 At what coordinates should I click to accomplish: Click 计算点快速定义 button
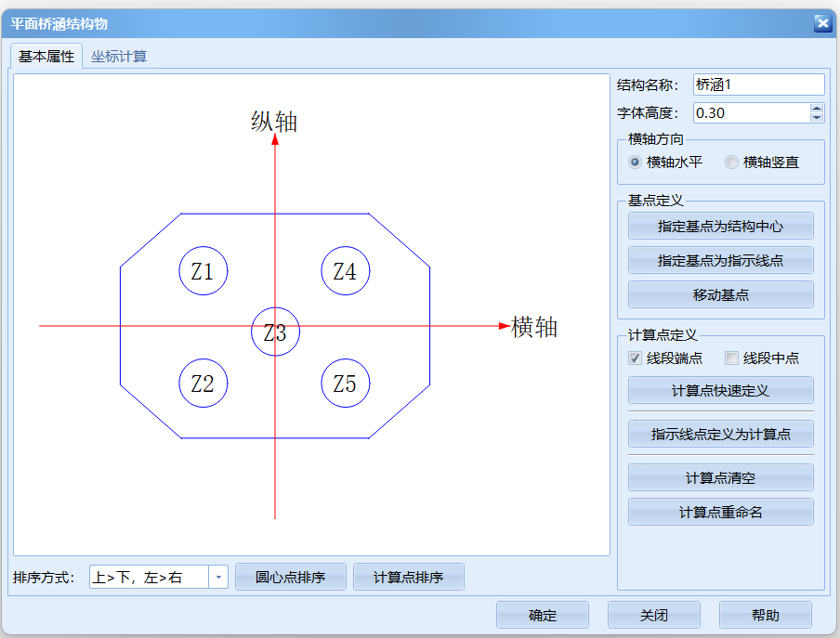[x=720, y=390]
